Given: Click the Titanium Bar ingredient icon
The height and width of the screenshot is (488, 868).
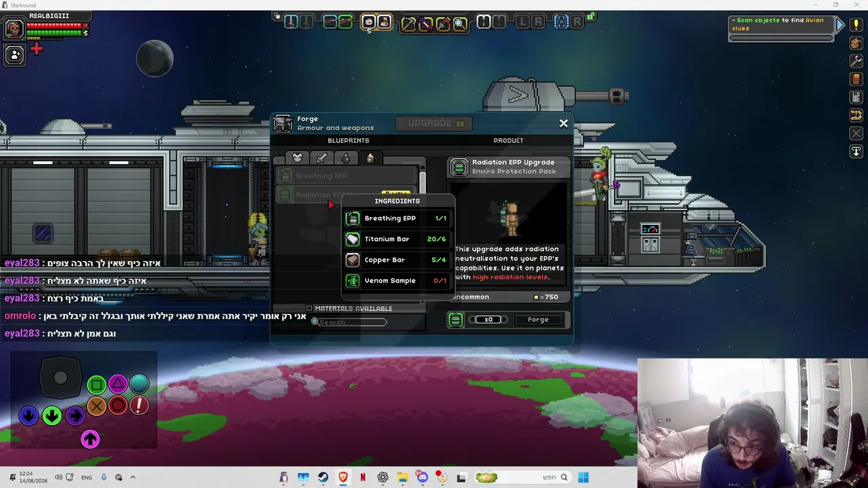Looking at the screenshot, I should click(x=353, y=239).
